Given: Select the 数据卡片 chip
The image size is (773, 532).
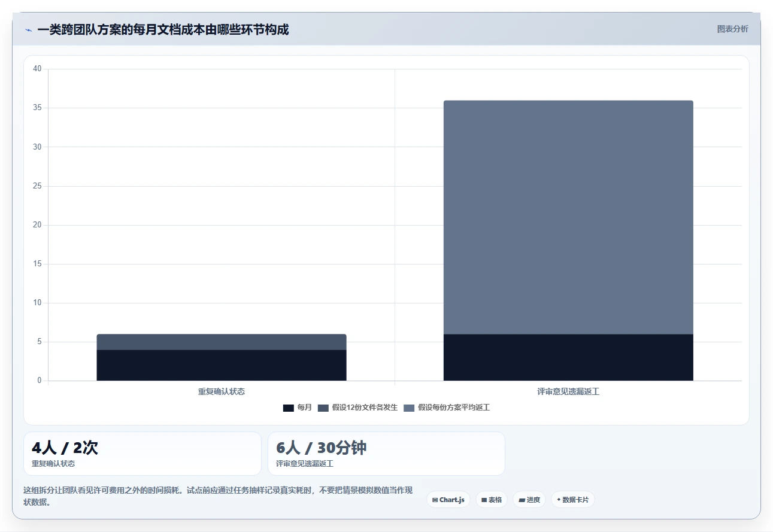Looking at the screenshot, I should 573,500.
